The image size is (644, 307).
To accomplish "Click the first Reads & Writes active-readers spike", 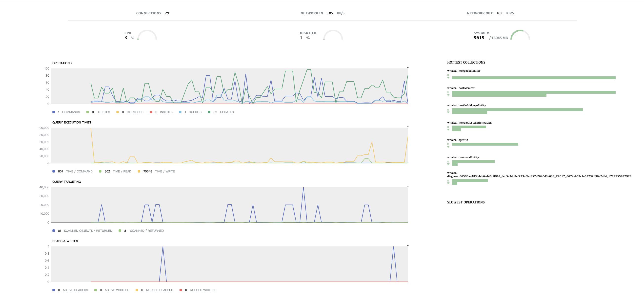I will tap(163, 264).
